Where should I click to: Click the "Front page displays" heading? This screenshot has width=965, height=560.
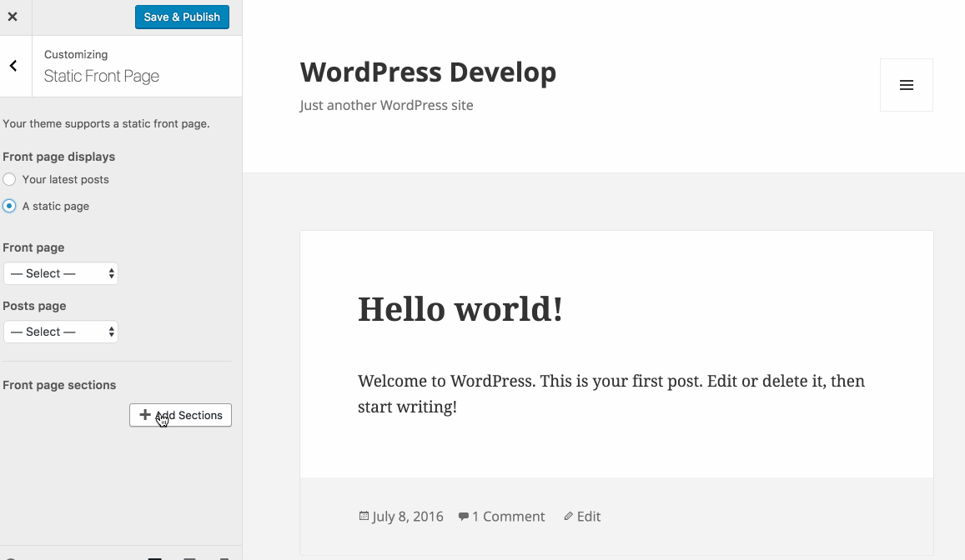click(x=58, y=157)
